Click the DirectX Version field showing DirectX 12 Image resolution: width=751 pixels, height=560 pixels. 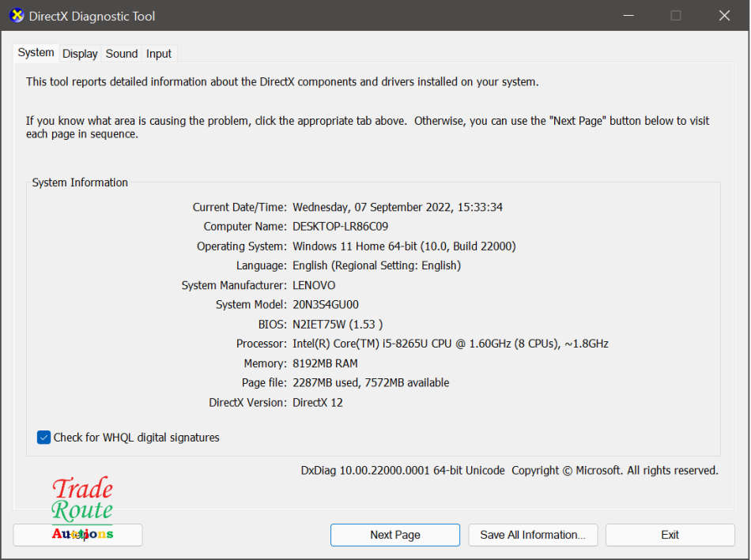click(319, 402)
